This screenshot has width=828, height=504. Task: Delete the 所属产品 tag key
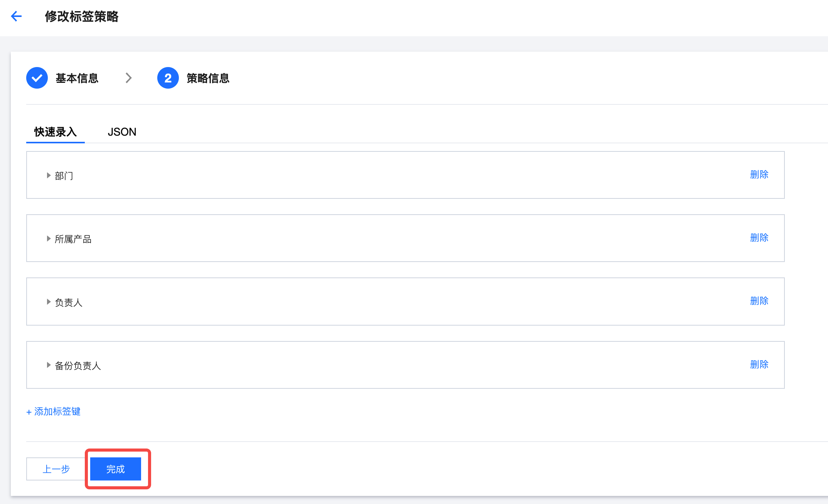pos(759,238)
